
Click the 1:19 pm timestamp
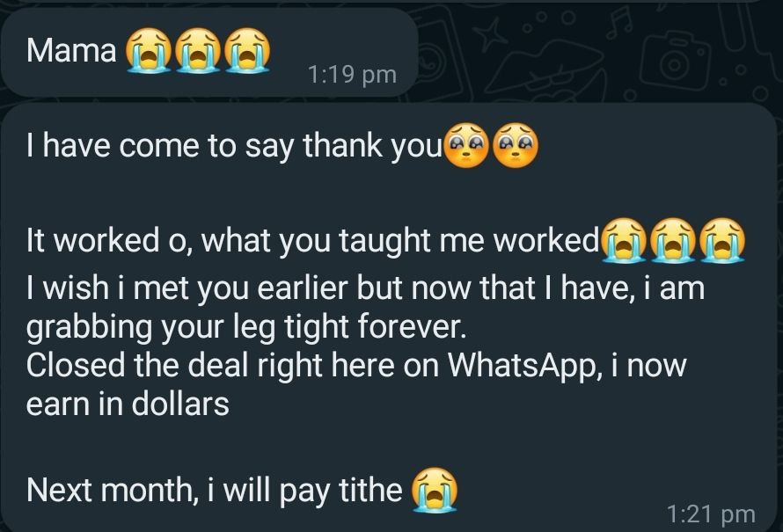tap(353, 75)
